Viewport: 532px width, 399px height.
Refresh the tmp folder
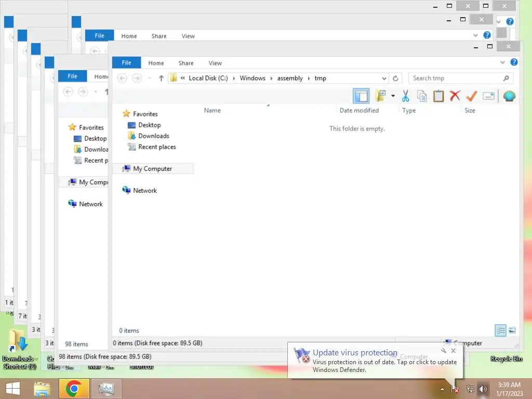[x=395, y=78]
